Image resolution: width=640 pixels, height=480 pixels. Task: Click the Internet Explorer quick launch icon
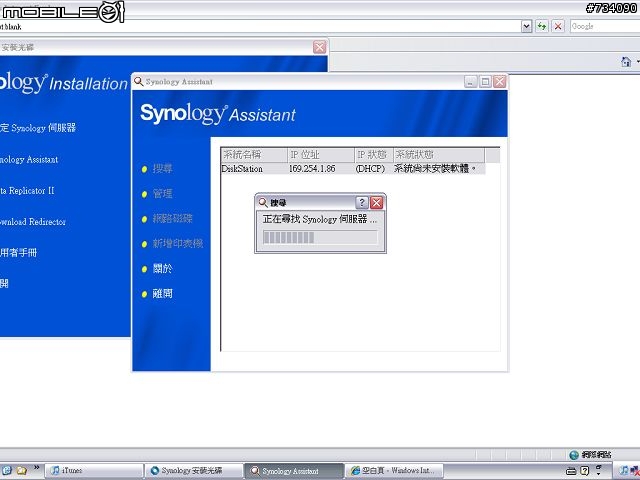pyautogui.click(x=7, y=471)
